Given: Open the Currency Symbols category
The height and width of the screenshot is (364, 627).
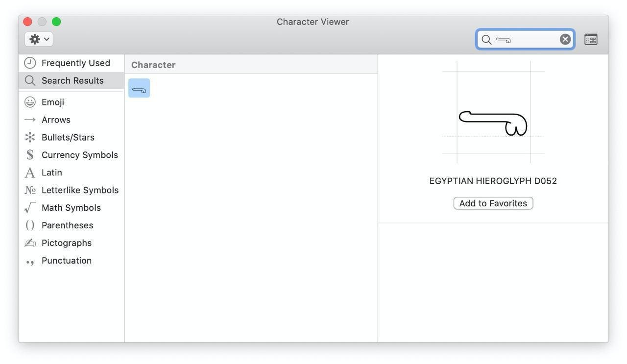Looking at the screenshot, I should (71, 155).
